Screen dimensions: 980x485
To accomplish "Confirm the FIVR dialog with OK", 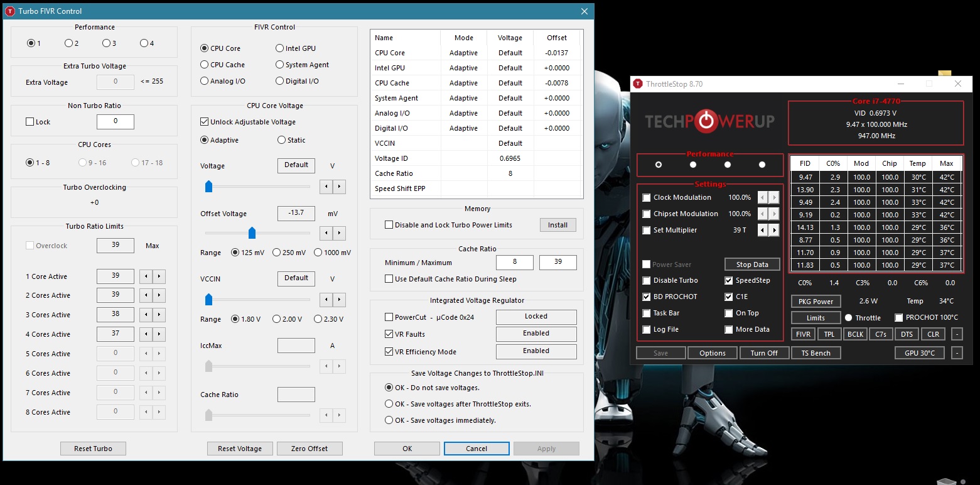I will pyautogui.click(x=407, y=449).
